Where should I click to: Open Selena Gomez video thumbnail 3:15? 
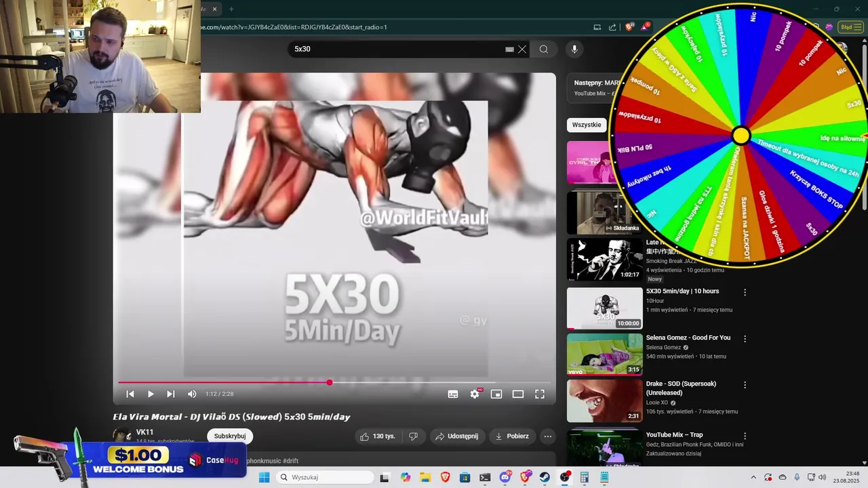point(605,354)
